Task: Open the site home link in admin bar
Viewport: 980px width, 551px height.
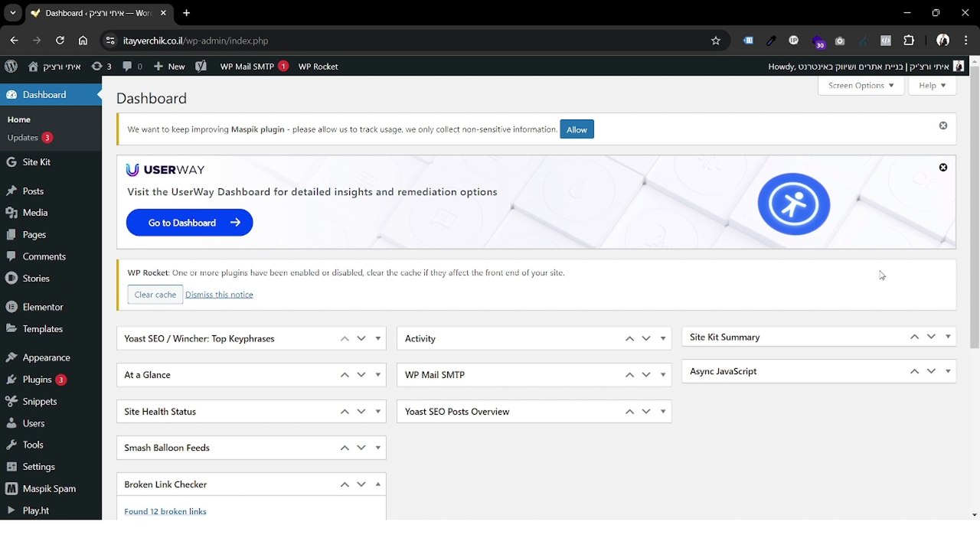Action: [x=54, y=67]
